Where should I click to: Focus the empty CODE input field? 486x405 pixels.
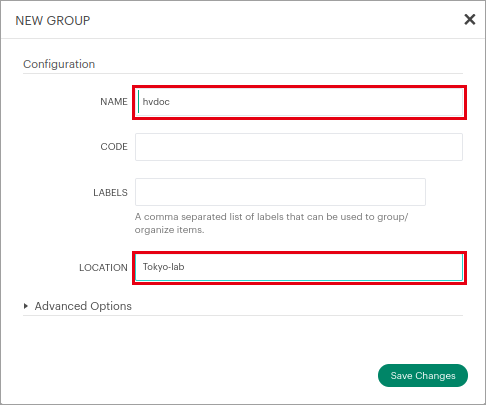pos(299,147)
